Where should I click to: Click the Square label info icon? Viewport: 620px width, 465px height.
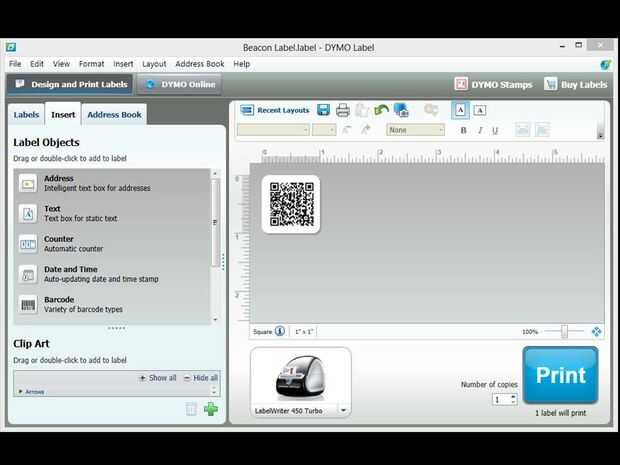(280, 331)
